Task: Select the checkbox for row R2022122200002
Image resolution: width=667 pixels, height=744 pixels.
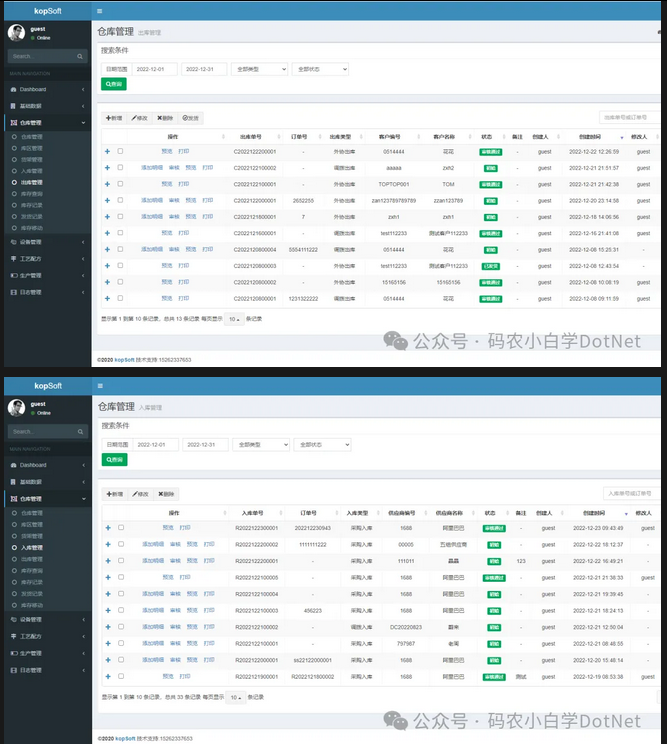Action: (120, 544)
